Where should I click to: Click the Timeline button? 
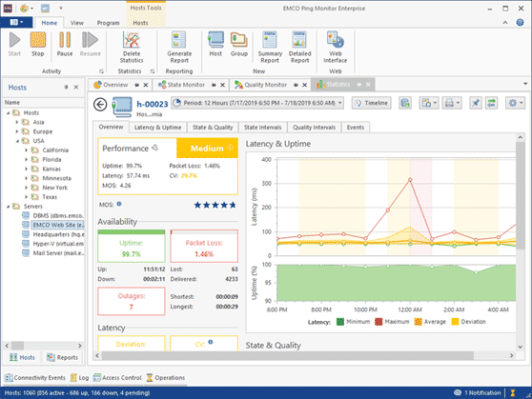tap(372, 103)
